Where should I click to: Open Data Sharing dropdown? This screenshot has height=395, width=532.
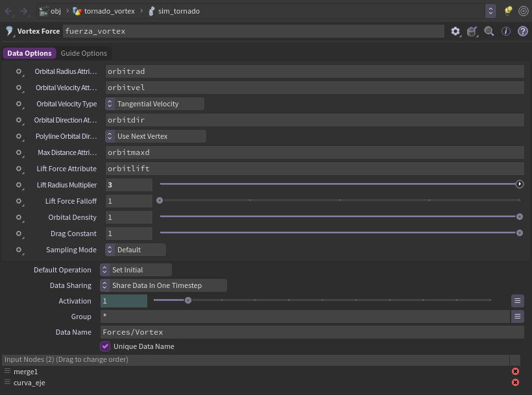click(163, 285)
